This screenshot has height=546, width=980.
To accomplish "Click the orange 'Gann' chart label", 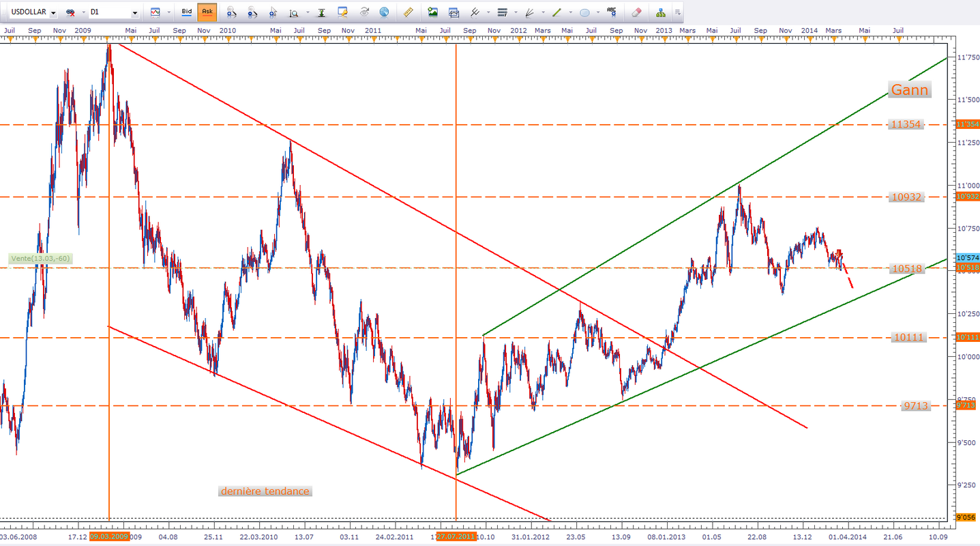I will tap(909, 90).
